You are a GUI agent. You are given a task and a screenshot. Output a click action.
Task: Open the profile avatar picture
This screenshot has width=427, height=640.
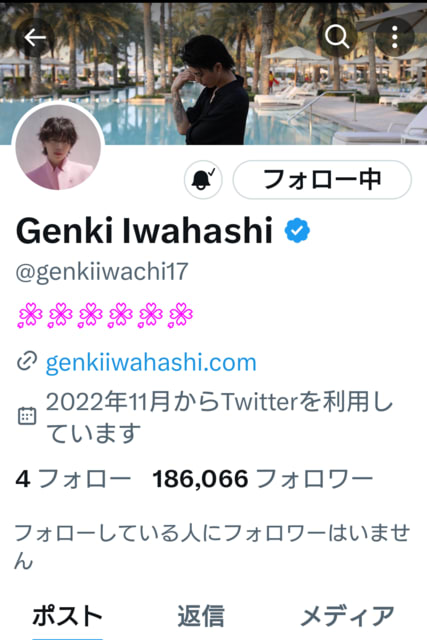click(x=58, y=147)
